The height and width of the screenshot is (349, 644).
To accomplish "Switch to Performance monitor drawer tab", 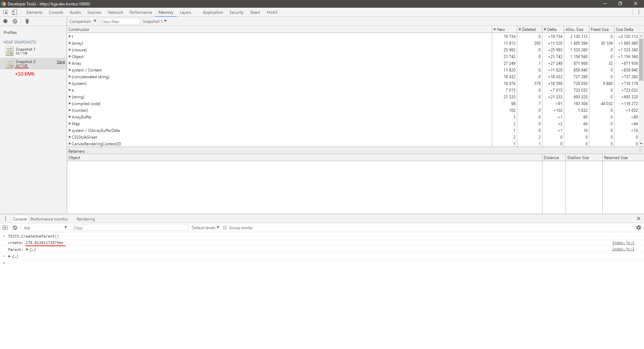I will pyautogui.click(x=49, y=219).
